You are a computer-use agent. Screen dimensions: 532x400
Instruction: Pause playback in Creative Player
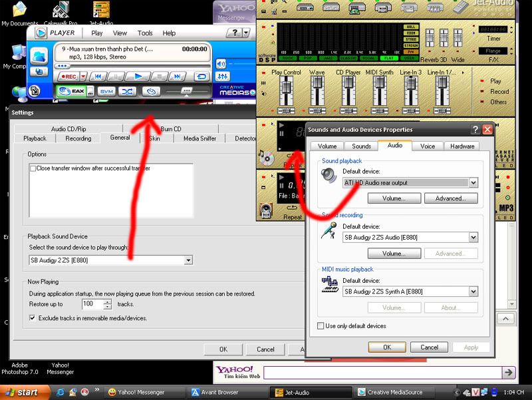116,77
